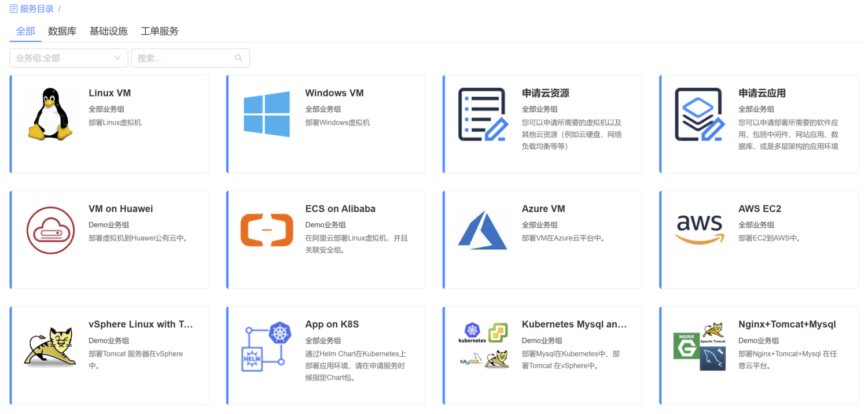Click the search magnifier icon
Viewport: 868px width, 414px height.
click(x=238, y=58)
